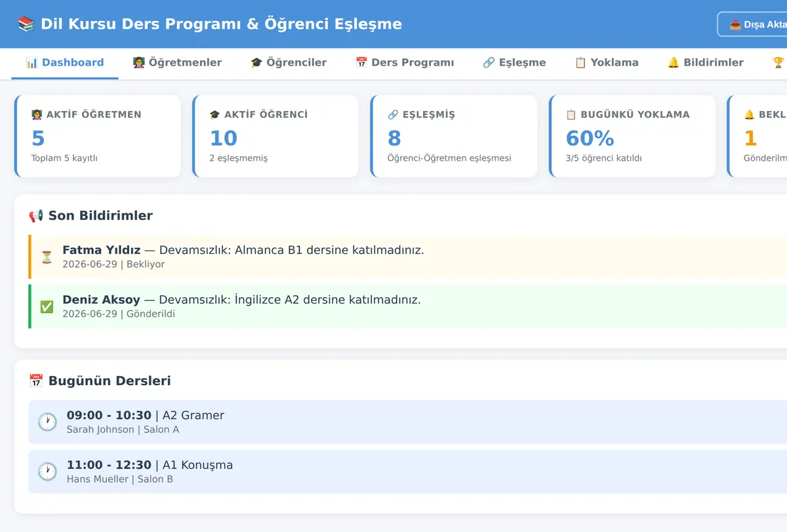Click the hourglass icon for Fatma Yıldız
The width and height of the screenshot is (787, 532).
[47, 257]
